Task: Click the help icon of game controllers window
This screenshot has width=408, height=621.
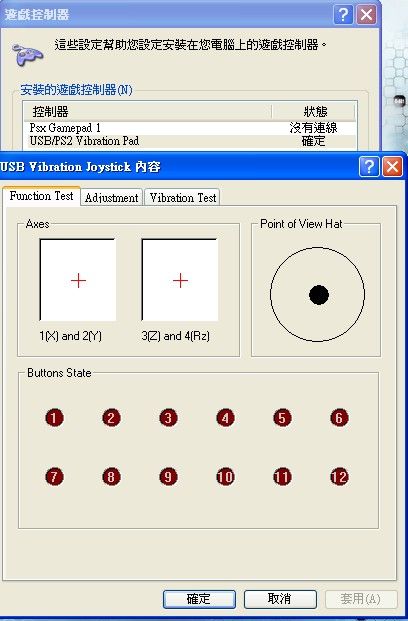Action: pos(343,15)
